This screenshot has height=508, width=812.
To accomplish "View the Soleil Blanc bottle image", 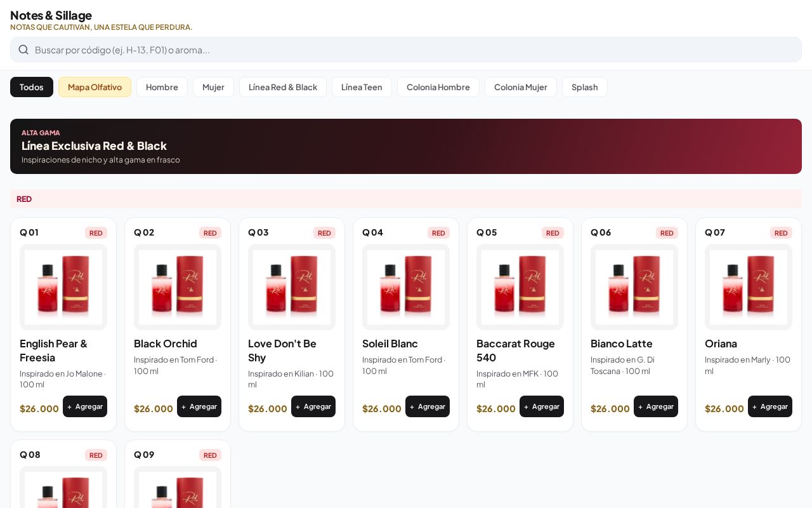I will pyautogui.click(x=406, y=287).
